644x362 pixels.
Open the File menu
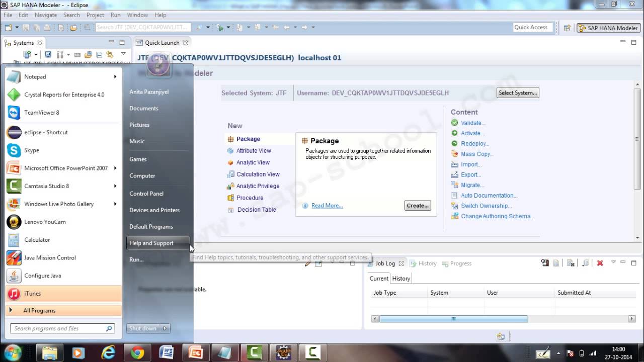[x=8, y=15]
